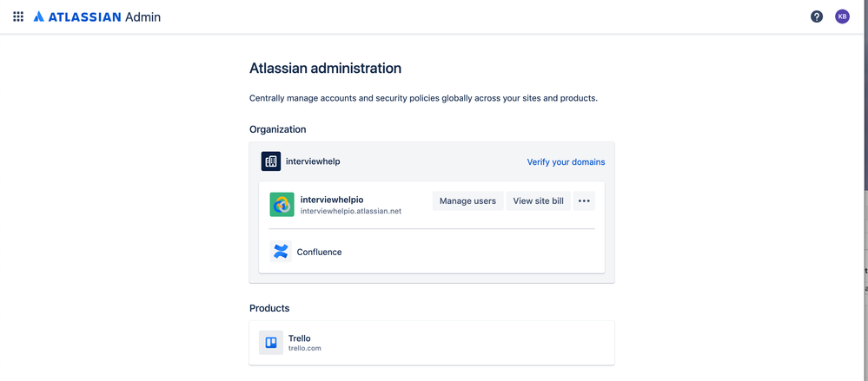The width and height of the screenshot is (868, 381).
Task: Click the trello.com URL text
Action: click(304, 348)
